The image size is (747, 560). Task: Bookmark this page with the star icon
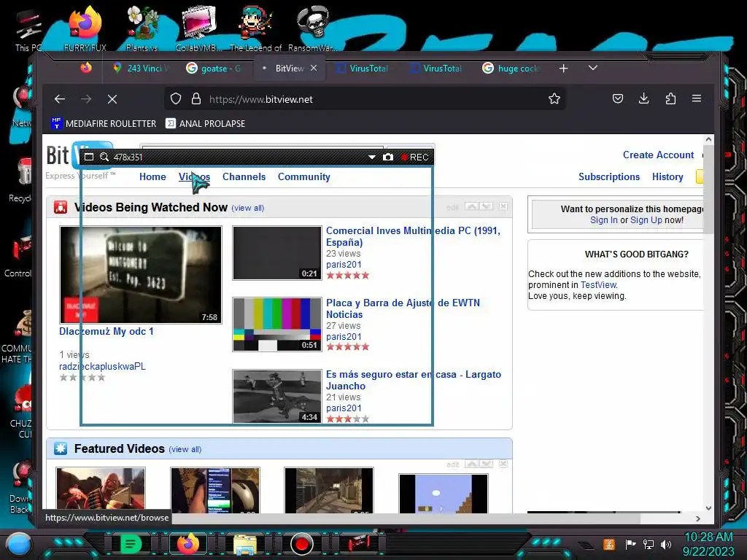(x=554, y=98)
